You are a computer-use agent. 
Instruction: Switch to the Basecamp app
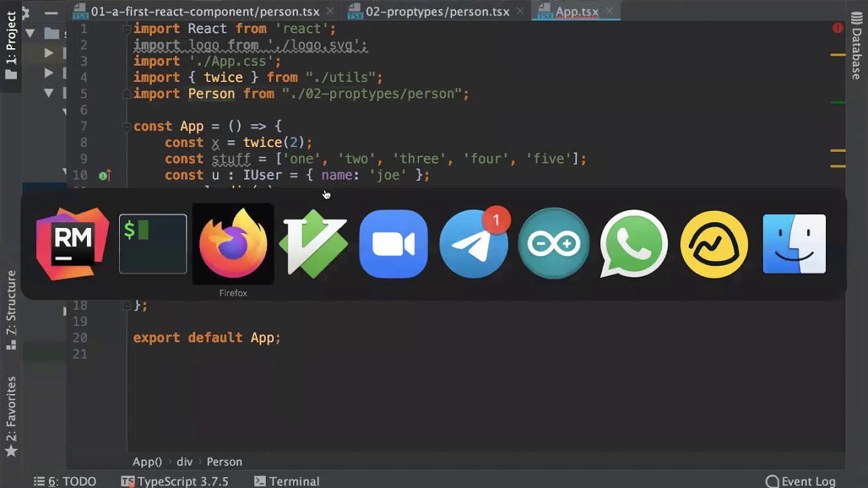tap(714, 244)
